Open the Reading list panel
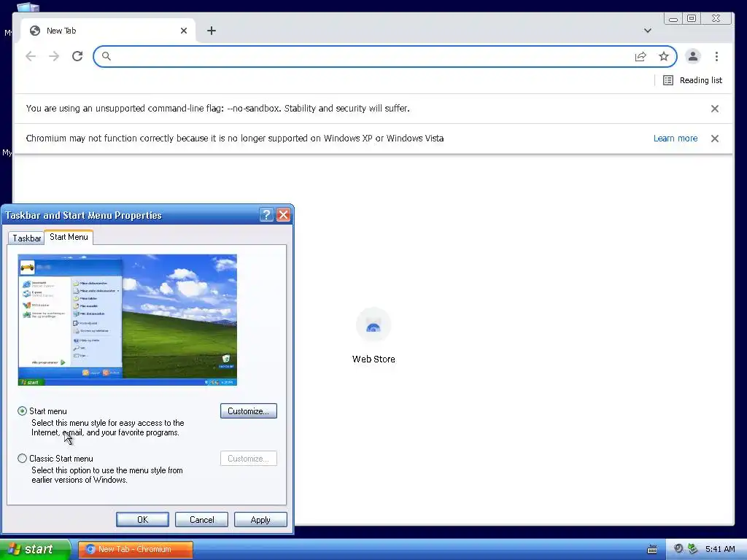 tap(693, 80)
